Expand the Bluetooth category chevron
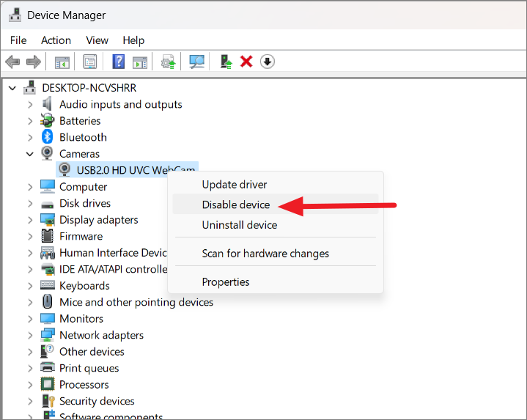Image resolution: width=527 pixels, height=420 pixels. (30, 137)
